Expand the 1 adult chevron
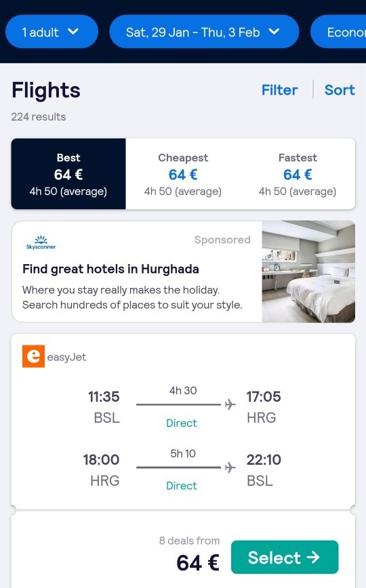This screenshot has height=588, width=366. point(73,32)
